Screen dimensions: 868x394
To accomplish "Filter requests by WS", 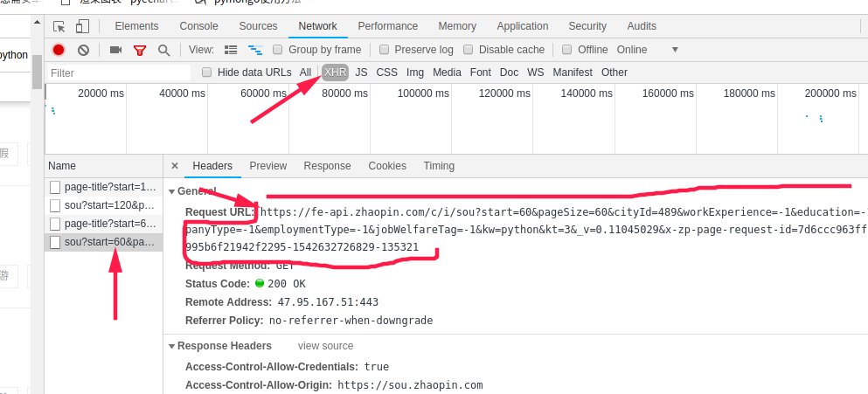I will coord(535,73).
